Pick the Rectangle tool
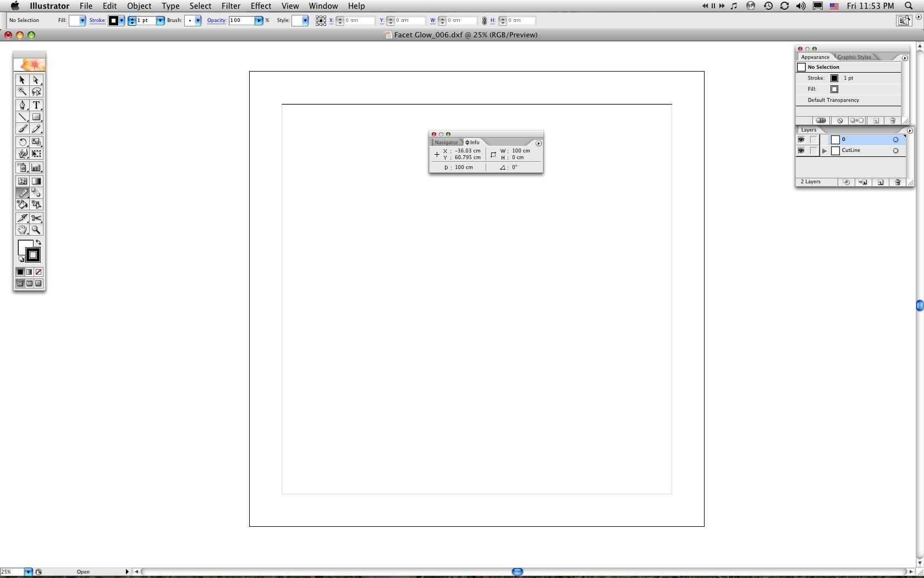Screen dimensions: 924x578 point(36,117)
